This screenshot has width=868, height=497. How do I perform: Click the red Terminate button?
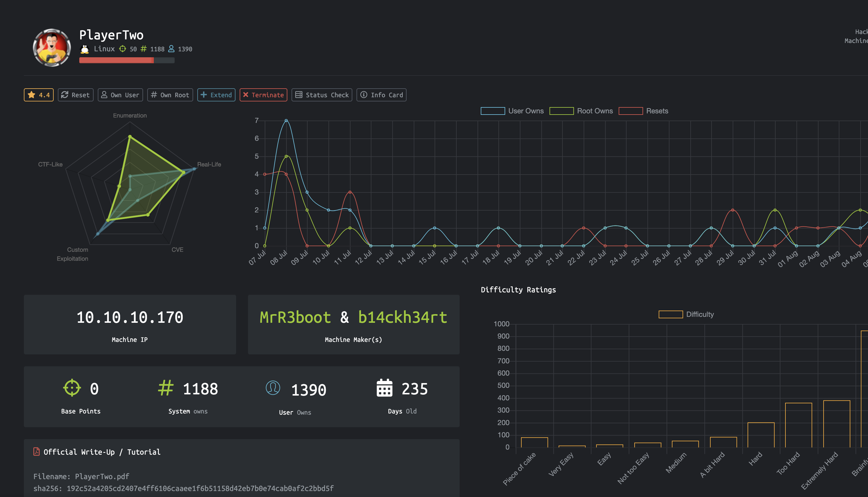(x=263, y=95)
